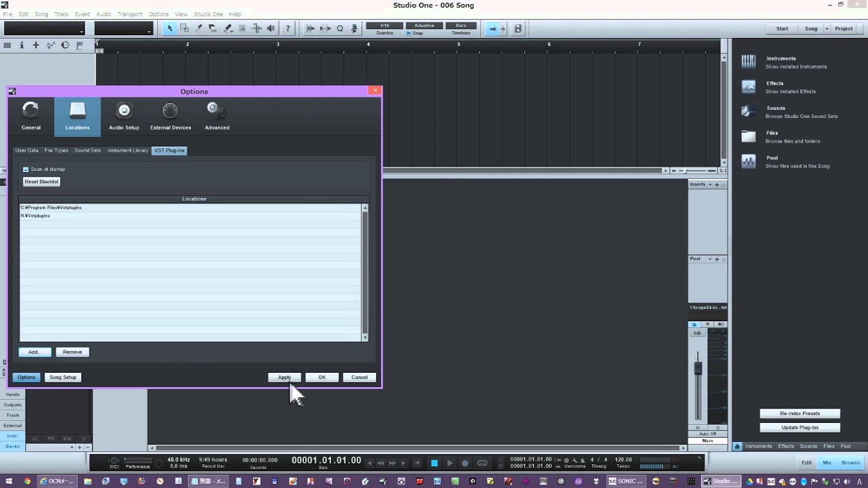This screenshot has width=868, height=488.
Task: Select the Listen speaker tool
Action: click(x=271, y=28)
